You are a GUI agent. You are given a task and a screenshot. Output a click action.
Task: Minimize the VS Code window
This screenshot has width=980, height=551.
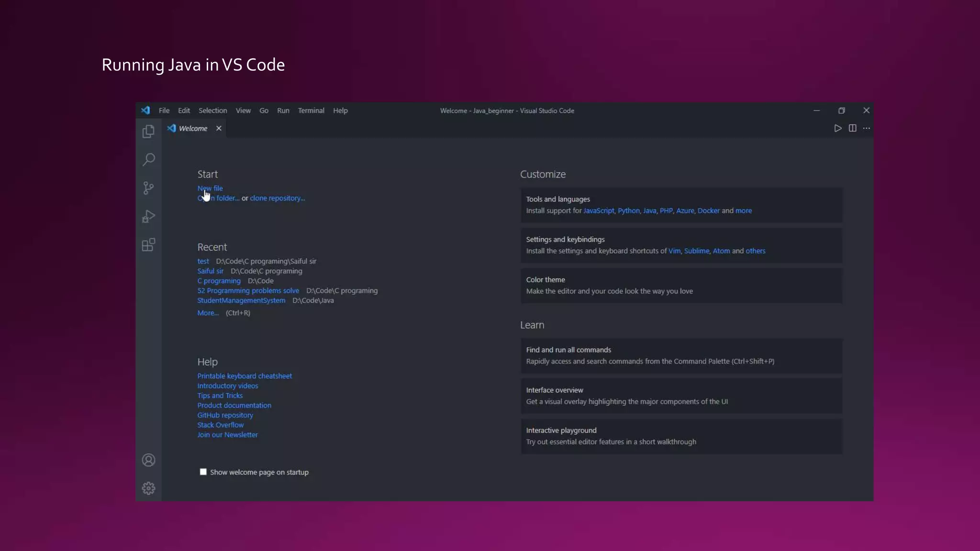(x=817, y=110)
